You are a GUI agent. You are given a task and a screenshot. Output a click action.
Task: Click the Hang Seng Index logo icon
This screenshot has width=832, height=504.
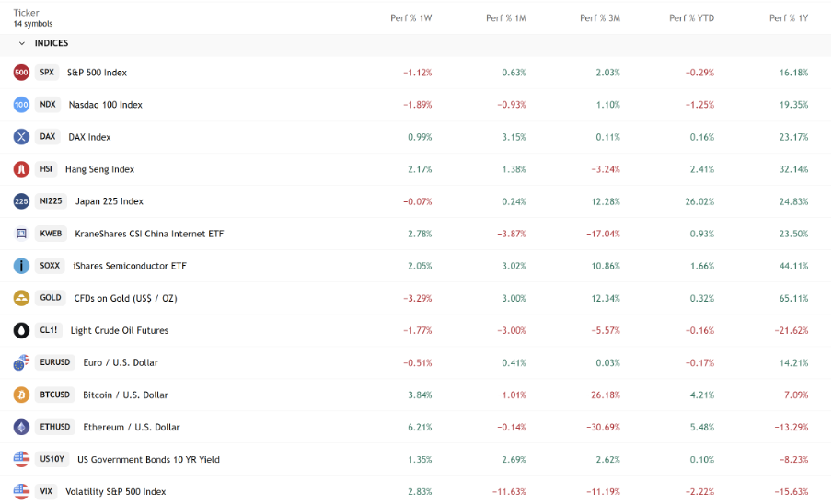[21, 169]
